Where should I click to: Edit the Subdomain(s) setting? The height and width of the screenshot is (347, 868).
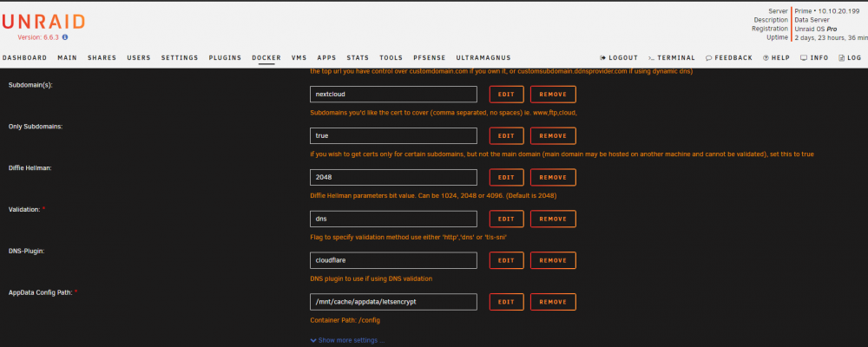(507, 94)
